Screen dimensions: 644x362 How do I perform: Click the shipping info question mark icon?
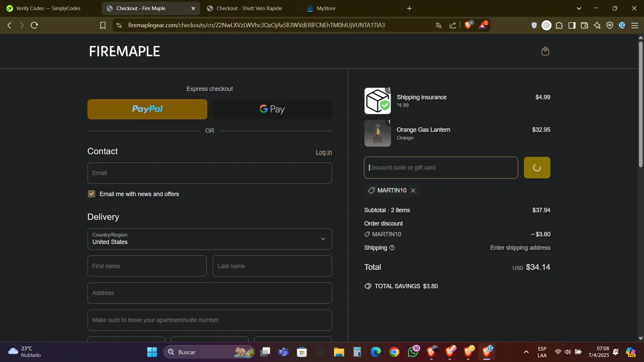coord(392,247)
